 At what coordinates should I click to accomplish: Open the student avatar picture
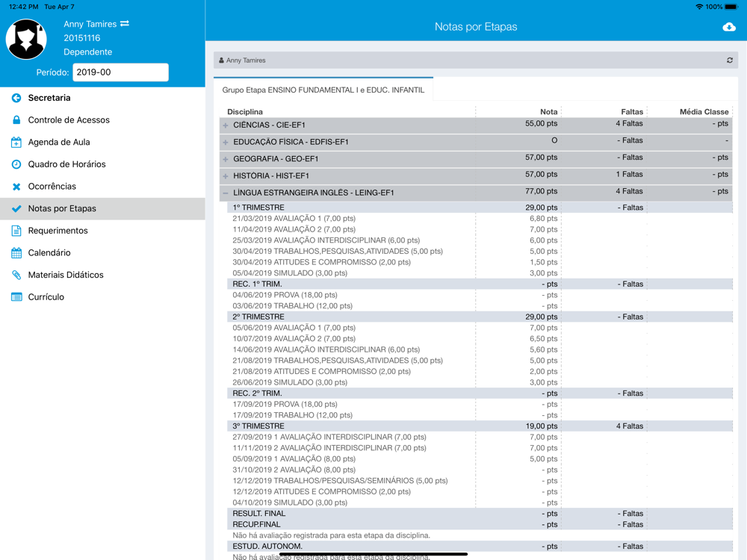tap(26, 39)
